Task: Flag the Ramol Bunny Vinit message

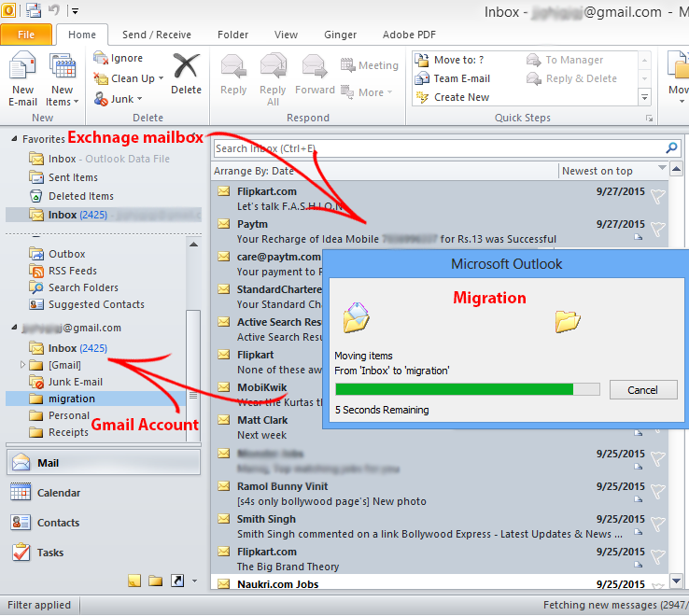Action: click(x=658, y=491)
